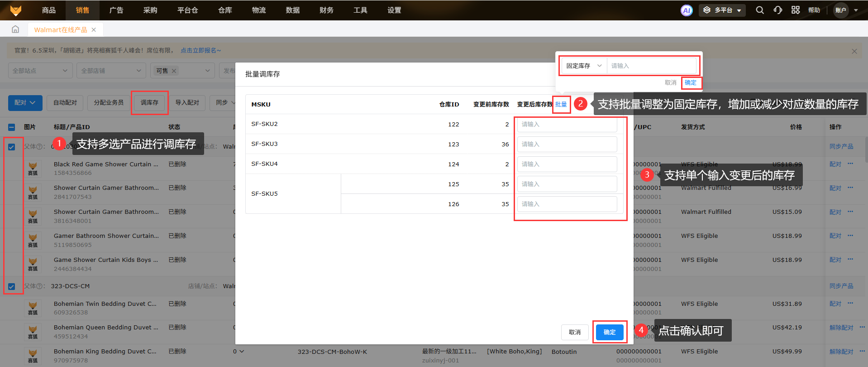Open the AI assistant icon

pos(687,10)
